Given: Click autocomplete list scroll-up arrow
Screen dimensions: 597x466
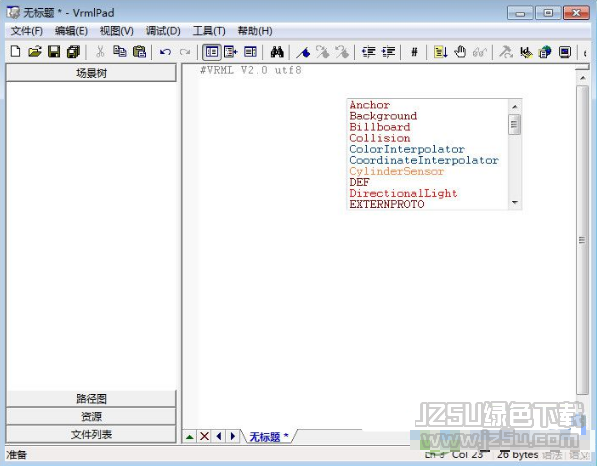Looking at the screenshot, I should (515, 107).
